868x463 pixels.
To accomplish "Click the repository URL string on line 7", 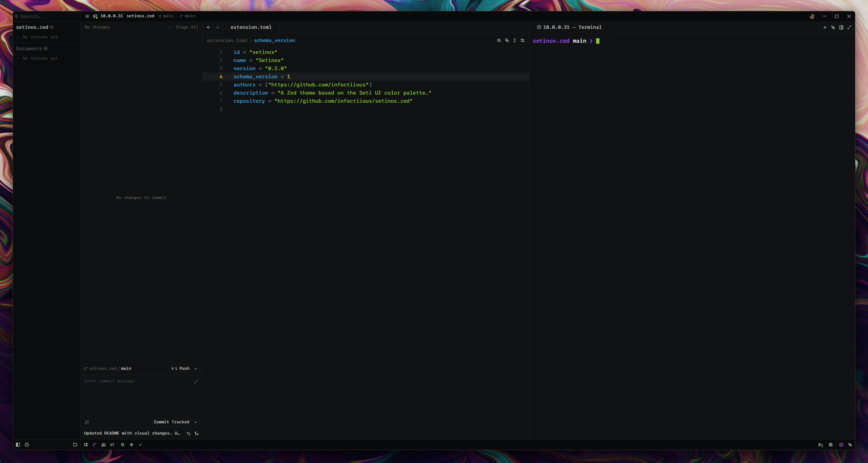I will tap(343, 101).
